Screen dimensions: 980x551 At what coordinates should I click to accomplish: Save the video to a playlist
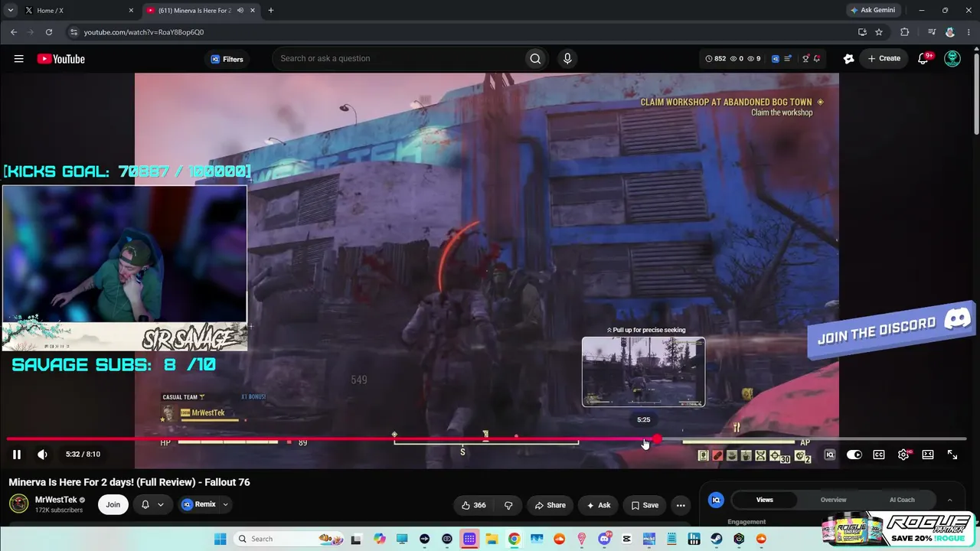645,505
